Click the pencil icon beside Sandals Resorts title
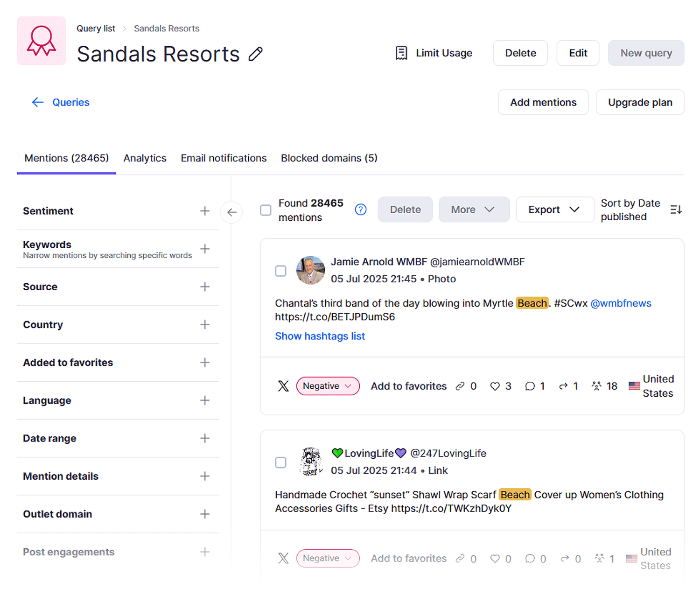Image resolution: width=700 pixels, height=595 pixels. [255, 54]
